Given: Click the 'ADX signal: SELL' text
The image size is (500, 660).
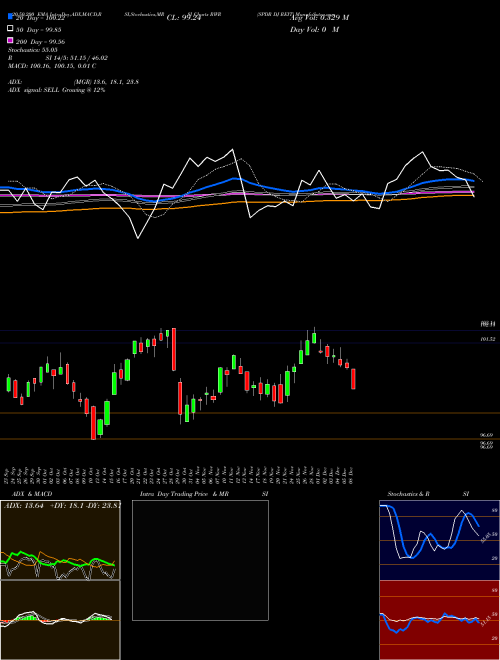Looking at the screenshot, I should pos(35,90).
